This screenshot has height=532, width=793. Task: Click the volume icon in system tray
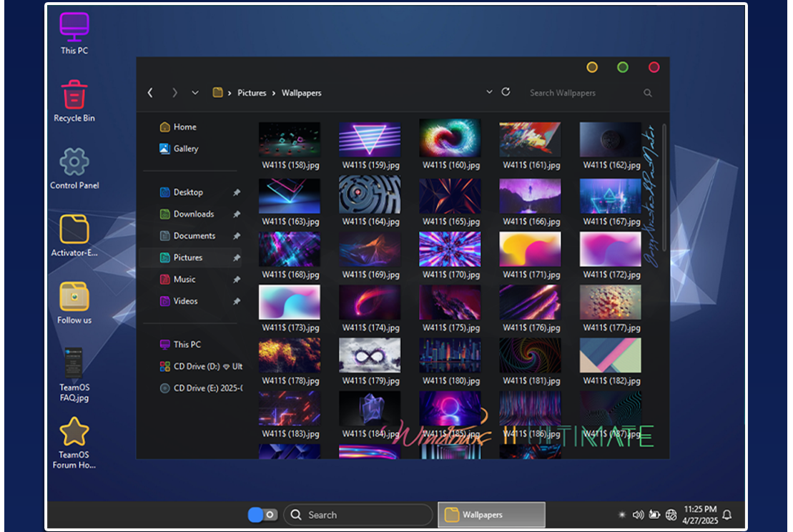click(x=637, y=514)
